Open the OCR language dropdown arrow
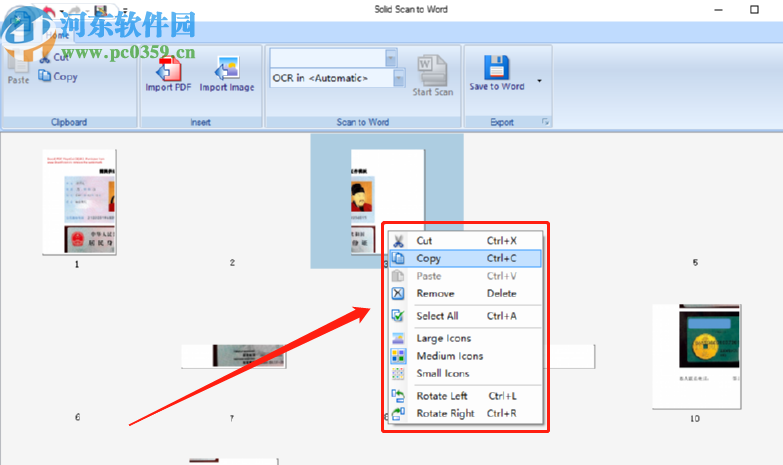This screenshot has height=465, width=783. 399,78
